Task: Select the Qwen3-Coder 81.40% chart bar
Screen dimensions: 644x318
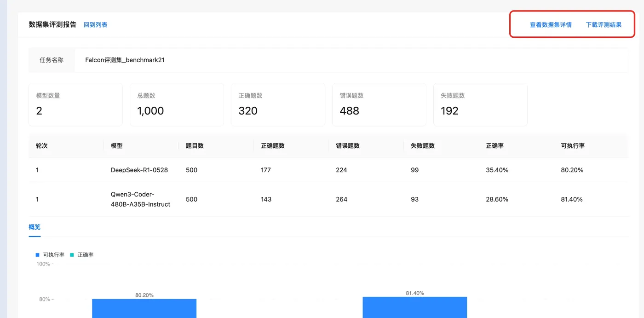Action: (x=415, y=307)
